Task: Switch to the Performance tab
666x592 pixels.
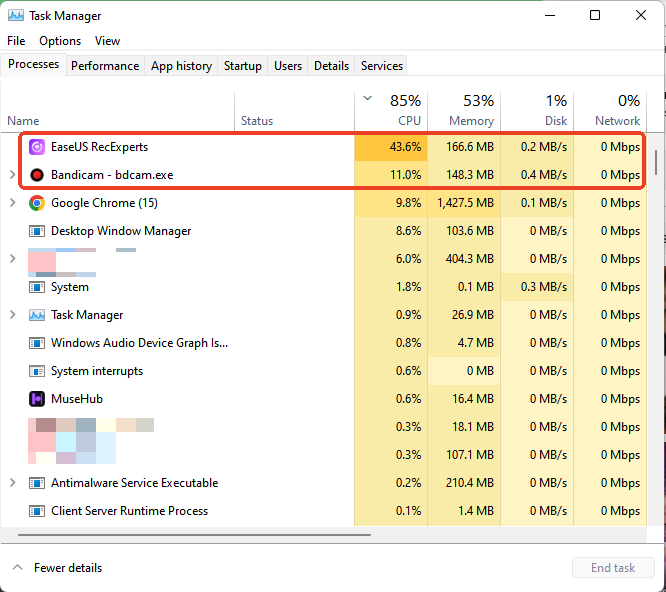Action: click(x=105, y=66)
